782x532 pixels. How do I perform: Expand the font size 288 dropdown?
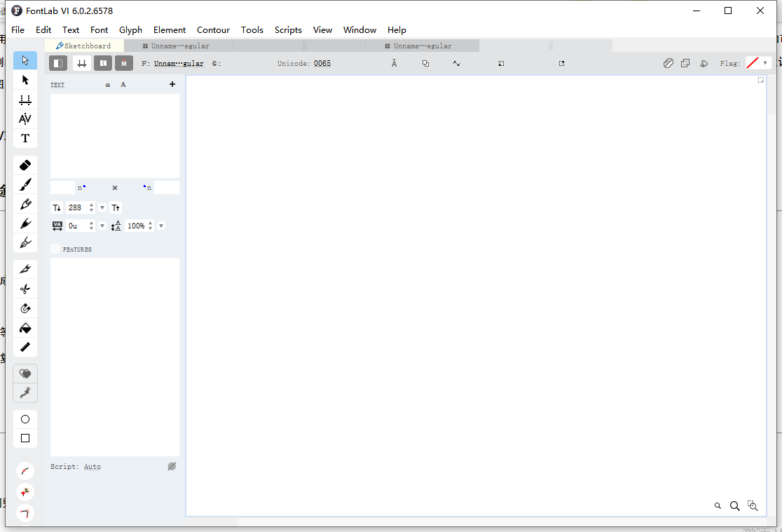pos(102,207)
